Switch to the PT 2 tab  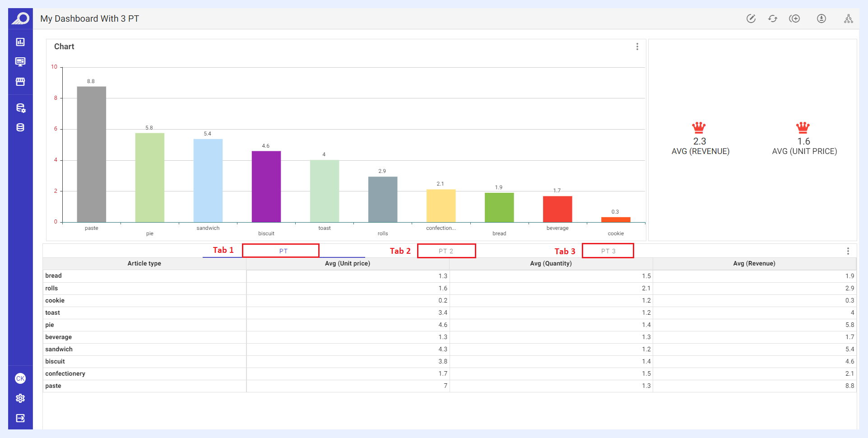(446, 251)
